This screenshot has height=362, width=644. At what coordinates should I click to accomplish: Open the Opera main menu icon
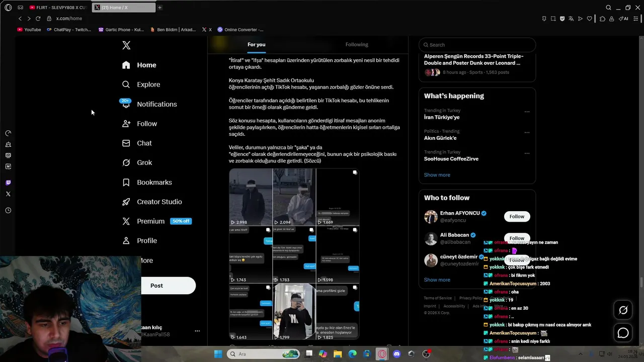coord(8,8)
